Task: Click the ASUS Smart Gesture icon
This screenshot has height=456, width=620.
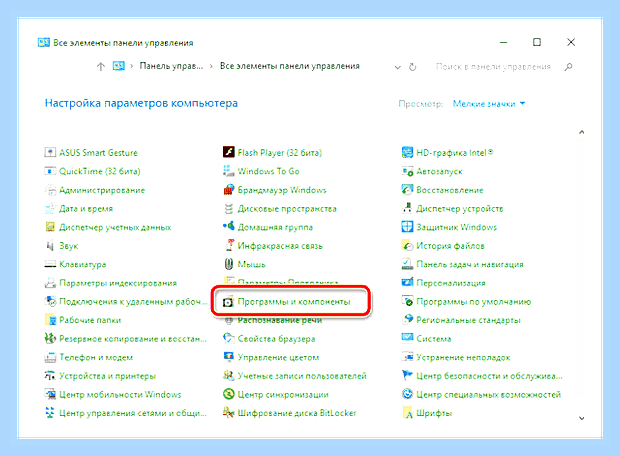Action: tap(50, 153)
